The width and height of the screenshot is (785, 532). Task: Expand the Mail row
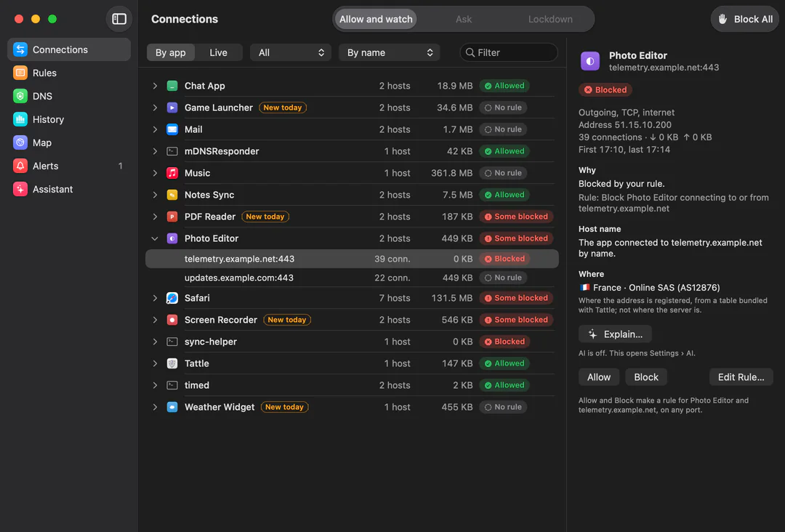155,129
